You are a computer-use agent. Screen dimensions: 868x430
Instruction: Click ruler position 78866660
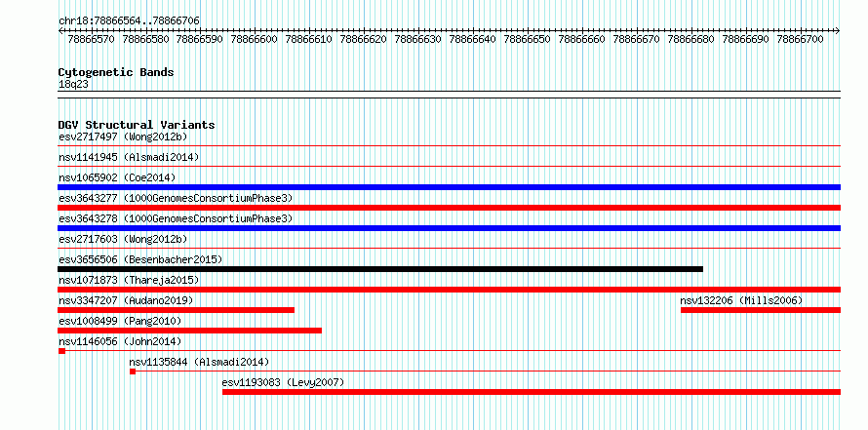point(582,39)
